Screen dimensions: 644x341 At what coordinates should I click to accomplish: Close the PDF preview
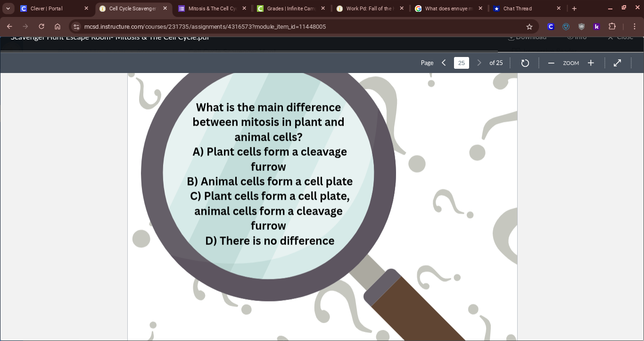(x=620, y=37)
